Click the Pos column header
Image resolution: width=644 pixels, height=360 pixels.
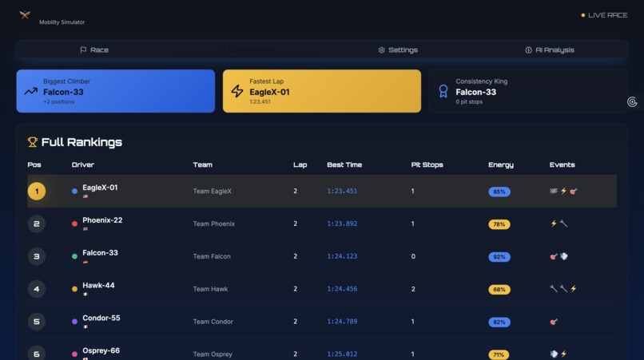pos(34,164)
